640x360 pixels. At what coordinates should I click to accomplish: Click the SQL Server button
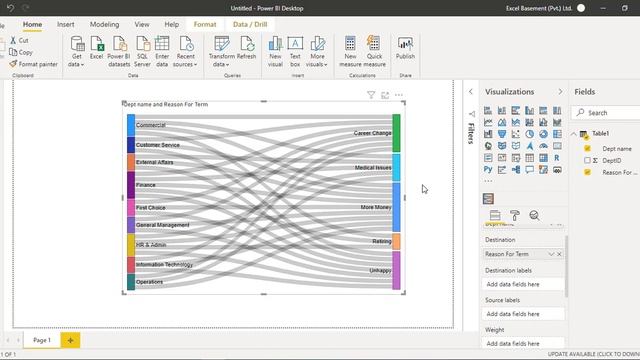142,51
